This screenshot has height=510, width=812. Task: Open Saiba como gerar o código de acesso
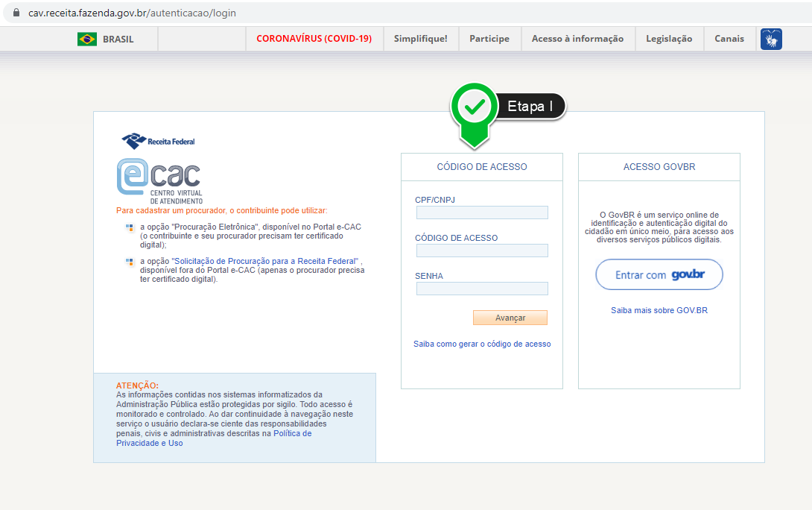(482, 344)
